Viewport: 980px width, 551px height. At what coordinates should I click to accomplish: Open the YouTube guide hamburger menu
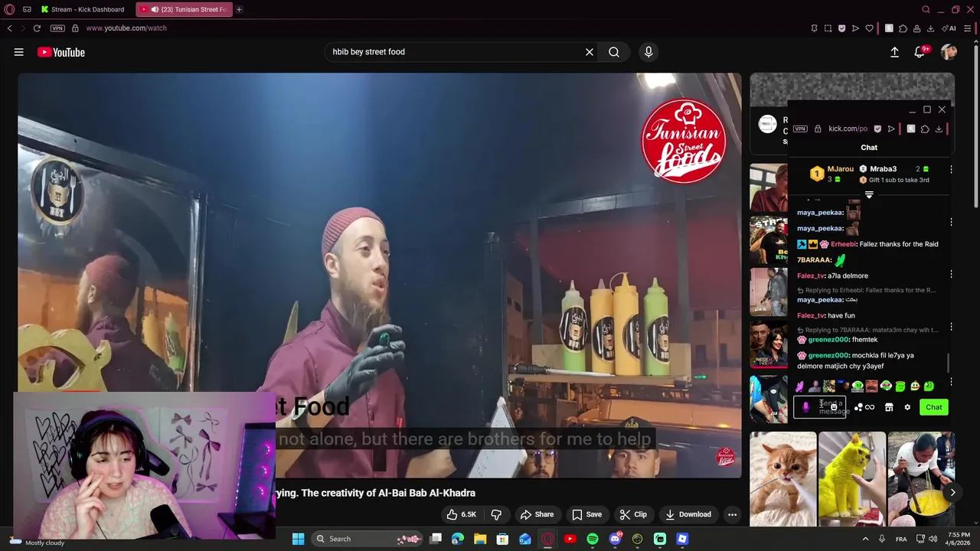[x=18, y=52]
